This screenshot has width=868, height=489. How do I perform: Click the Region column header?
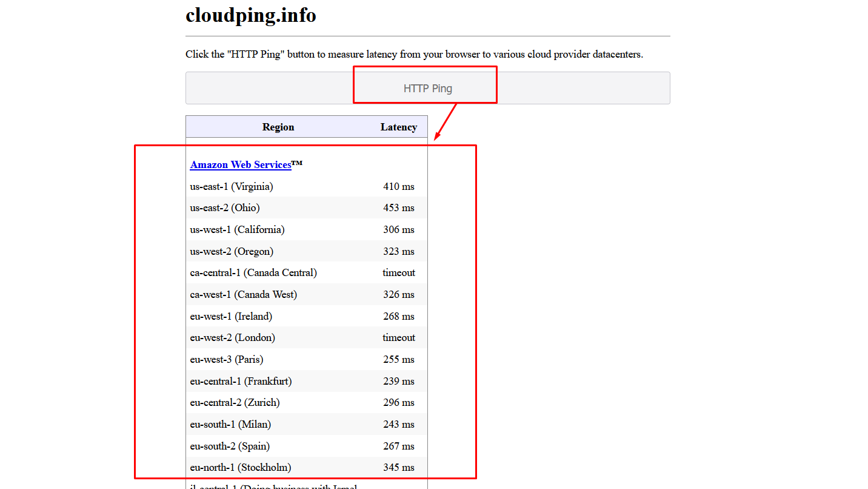coord(278,127)
